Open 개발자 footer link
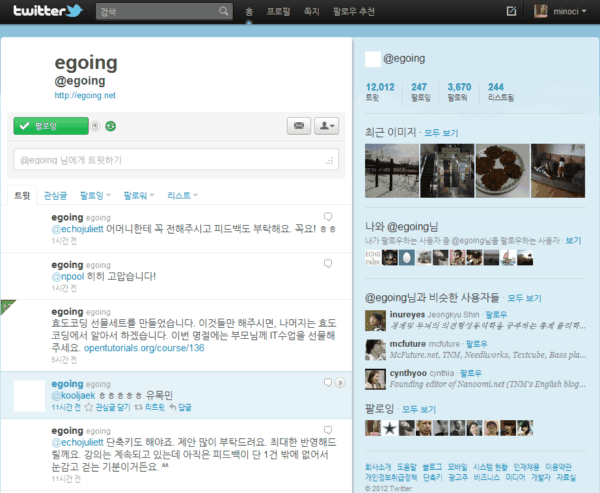The width and height of the screenshot is (600, 493). (540, 477)
